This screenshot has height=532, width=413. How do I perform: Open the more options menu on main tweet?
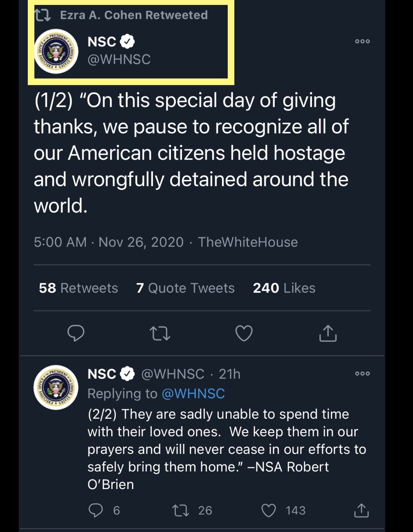point(362,41)
